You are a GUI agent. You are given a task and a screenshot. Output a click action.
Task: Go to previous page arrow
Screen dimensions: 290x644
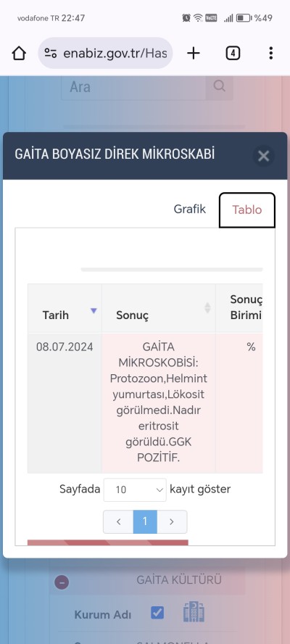118,521
